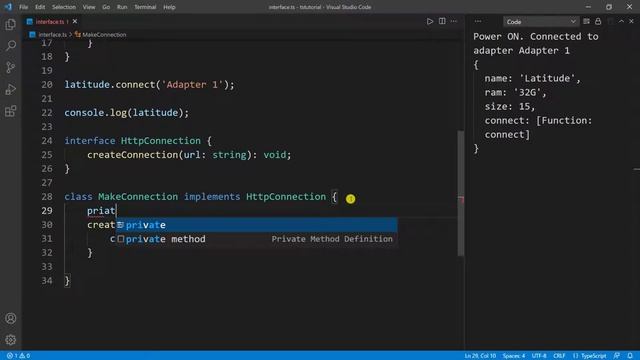Image resolution: width=640 pixels, height=360 pixels.
Task: Click the editor vertical scrollbar thumb
Action: (x=461, y=193)
